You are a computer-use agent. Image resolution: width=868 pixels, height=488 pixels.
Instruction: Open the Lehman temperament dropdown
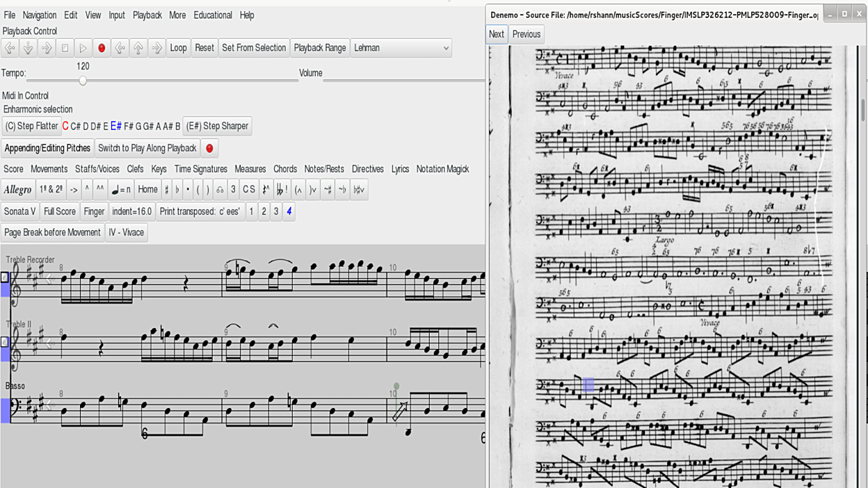[401, 48]
